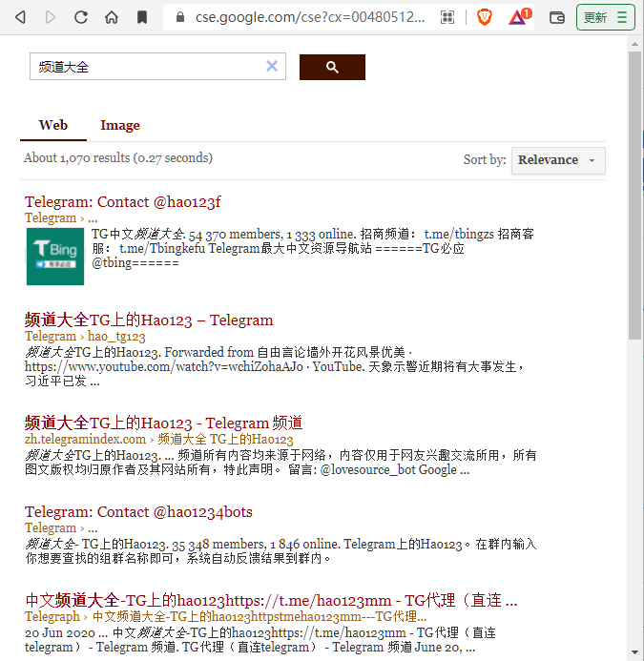Click the TBing result thumbnail
The height and width of the screenshot is (661, 644).
point(55,257)
